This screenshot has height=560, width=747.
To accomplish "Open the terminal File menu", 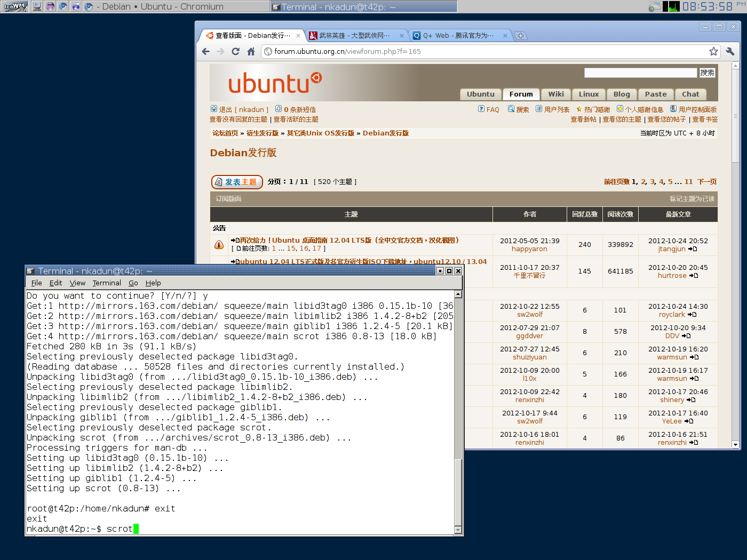I will tap(37, 283).
